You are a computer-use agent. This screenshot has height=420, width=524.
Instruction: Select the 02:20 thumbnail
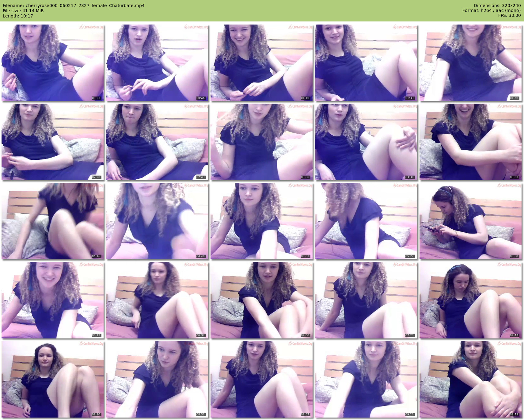[x=52, y=142]
